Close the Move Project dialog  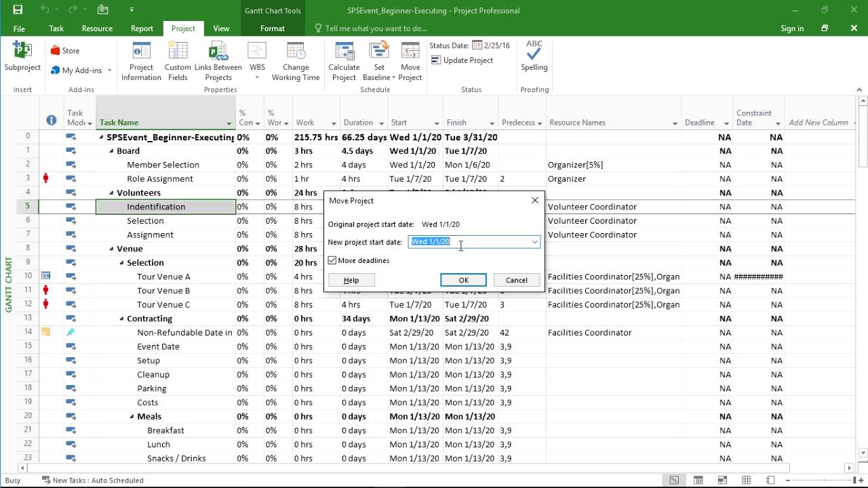tap(535, 201)
